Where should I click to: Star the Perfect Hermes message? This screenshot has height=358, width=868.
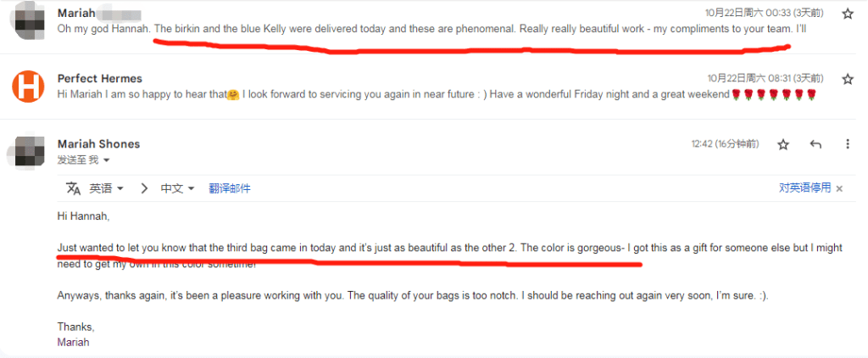[847, 79]
